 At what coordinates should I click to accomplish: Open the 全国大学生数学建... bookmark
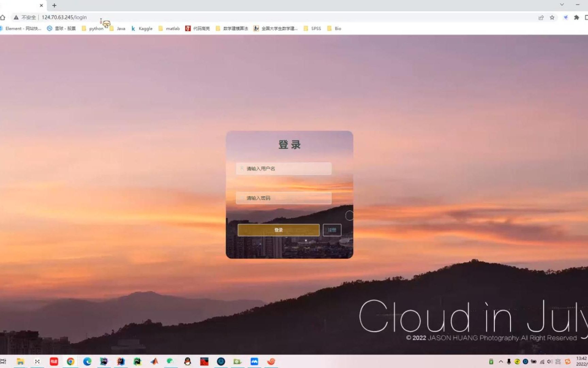pos(276,29)
